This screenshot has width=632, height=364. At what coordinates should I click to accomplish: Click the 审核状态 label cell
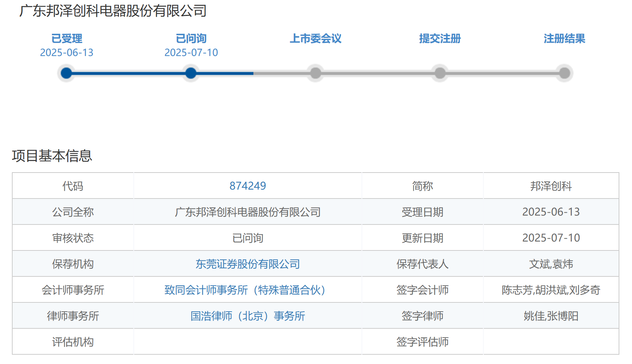pyautogui.click(x=73, y=238)
